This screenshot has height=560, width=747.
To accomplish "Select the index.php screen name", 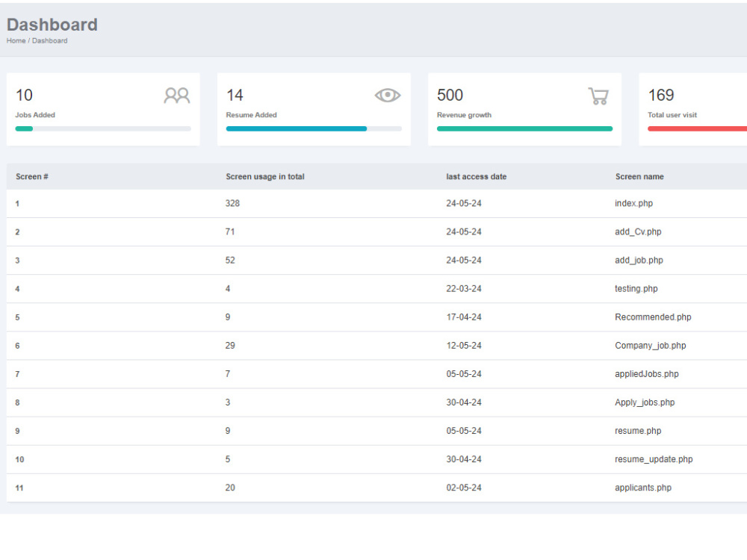I will 633,203.
